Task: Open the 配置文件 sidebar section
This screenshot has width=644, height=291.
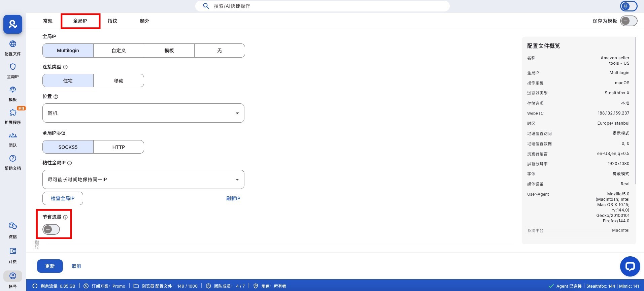Action: [x=13, y=48]
